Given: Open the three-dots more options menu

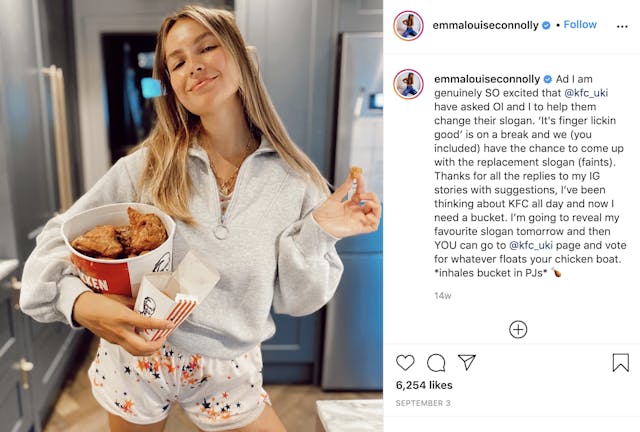Looking at the screenshot, I should (622, 27).
